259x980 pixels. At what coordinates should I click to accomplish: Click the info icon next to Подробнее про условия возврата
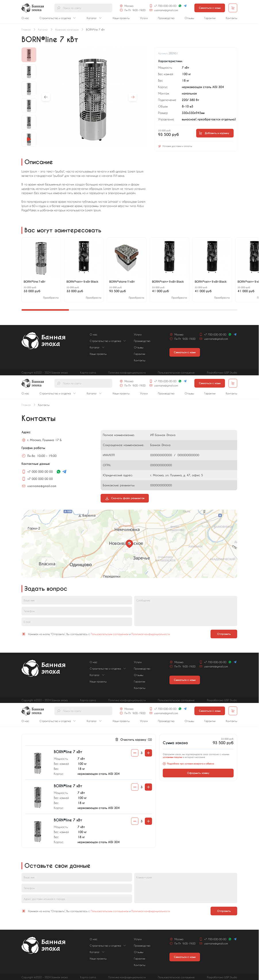(164, 764)
